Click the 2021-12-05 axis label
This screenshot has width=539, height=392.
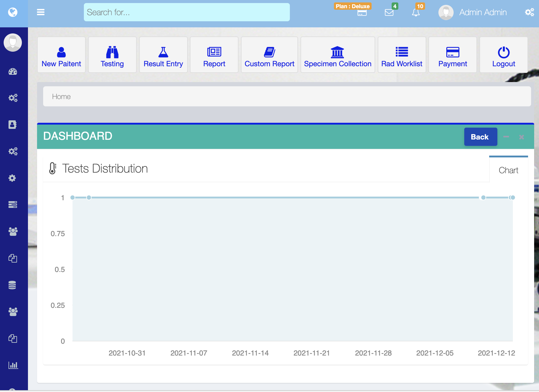(435, 353)
